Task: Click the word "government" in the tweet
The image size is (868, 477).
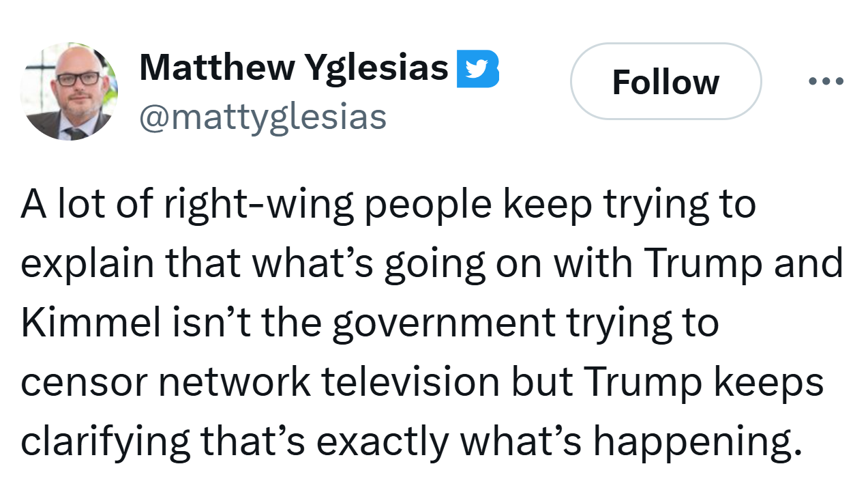Action: [443, 323]
